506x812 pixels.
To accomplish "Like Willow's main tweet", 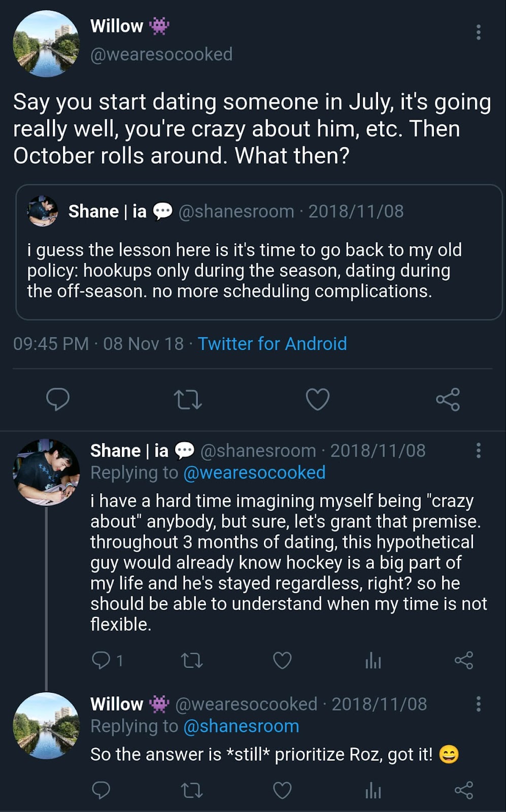I will point(318,399).
